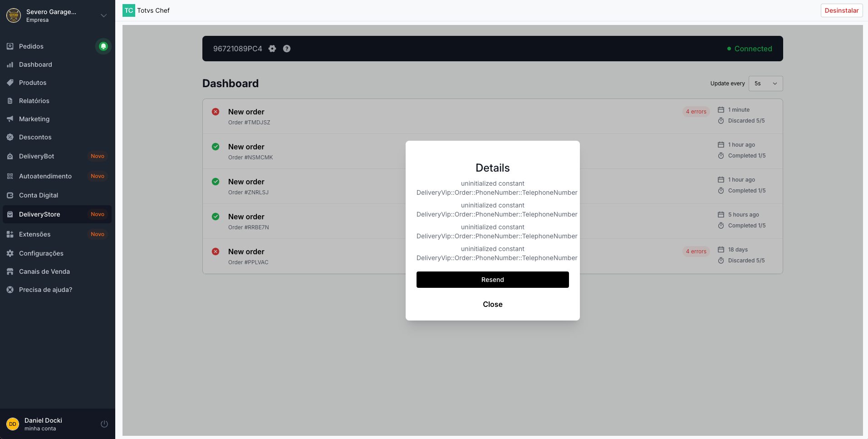The image size is (868, 439).
Task: Click the green check icon for order #NSMCMK
Action: click(216, 147)
